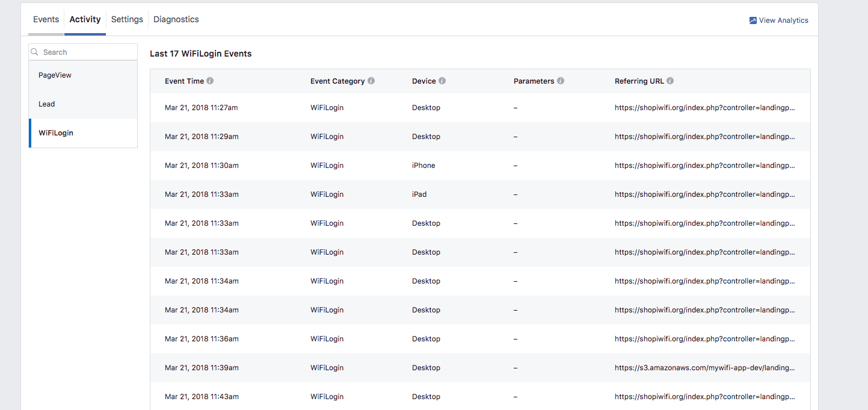Focus the event Search field

tap(83, 52)
